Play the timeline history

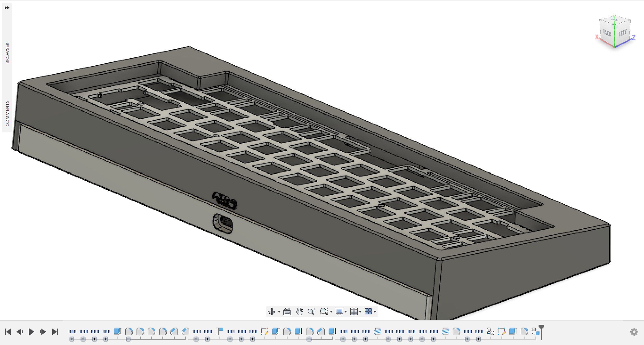(x=31, y=332)
